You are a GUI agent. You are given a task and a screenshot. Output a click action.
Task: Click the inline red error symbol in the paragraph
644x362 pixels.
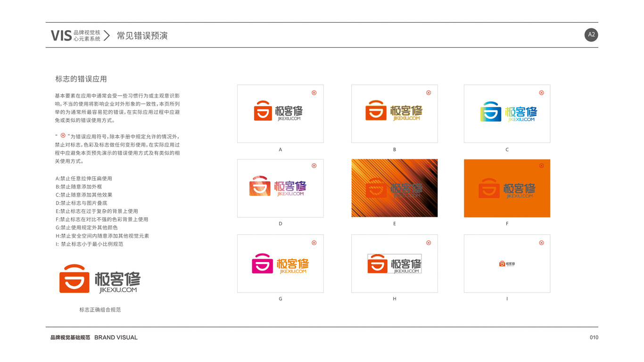tap(63, 136)
